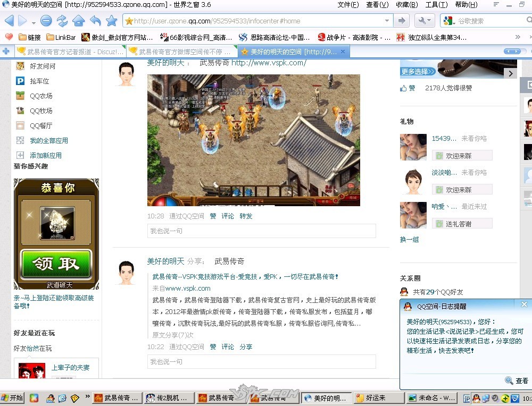The width and height of the screenshot is (532, 406).
Task: Click the Go arrow button beside address bar
Action: click(x=402, y=21)
